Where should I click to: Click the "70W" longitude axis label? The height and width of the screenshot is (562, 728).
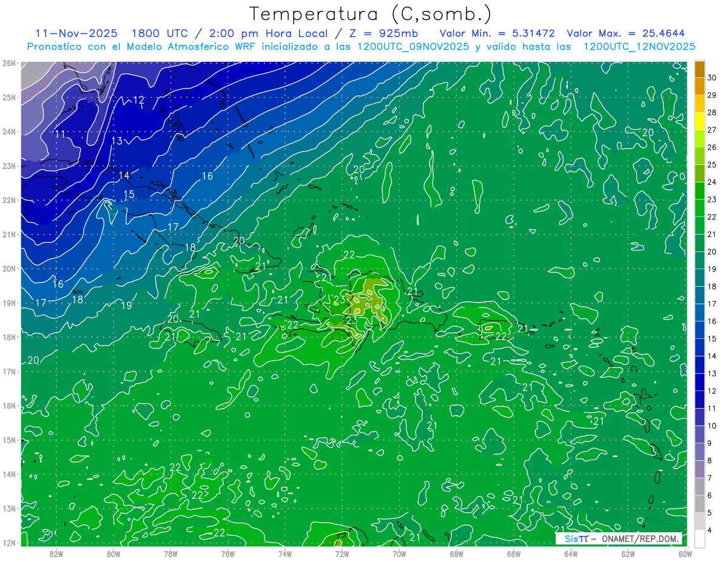click(399, 554)
